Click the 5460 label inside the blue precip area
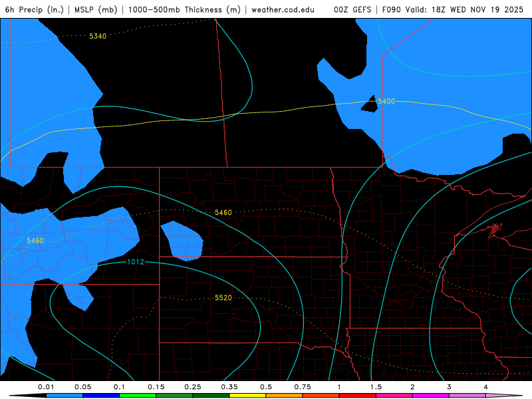The height and width of the screenshot is (399, 532). click(x=35, y=241)
